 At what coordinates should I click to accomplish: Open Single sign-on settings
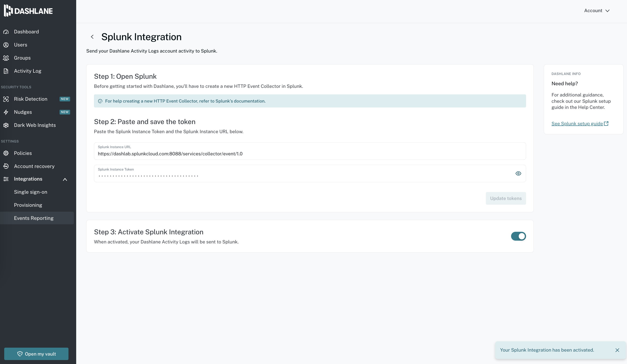(x=31, y=192)
